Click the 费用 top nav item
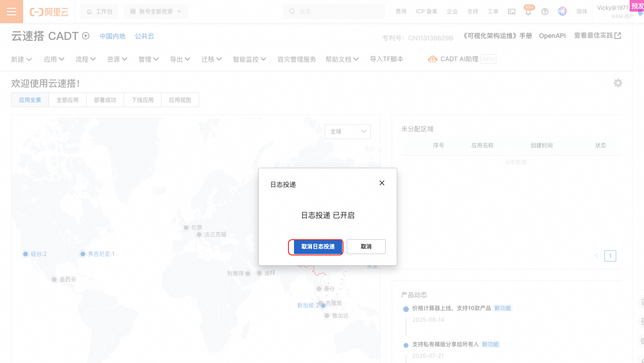The height and width of the screenshot is (363, 644). [x=401, y=12]
